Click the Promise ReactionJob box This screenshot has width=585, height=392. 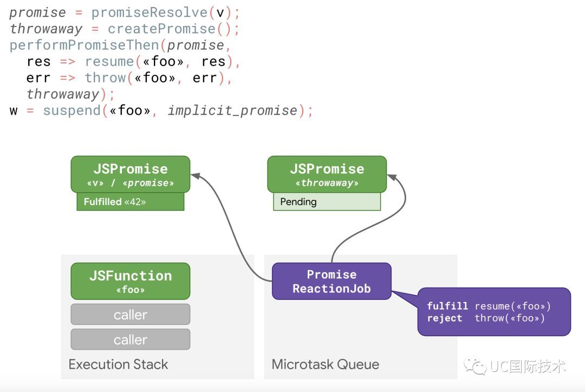[x=331, y=281]
